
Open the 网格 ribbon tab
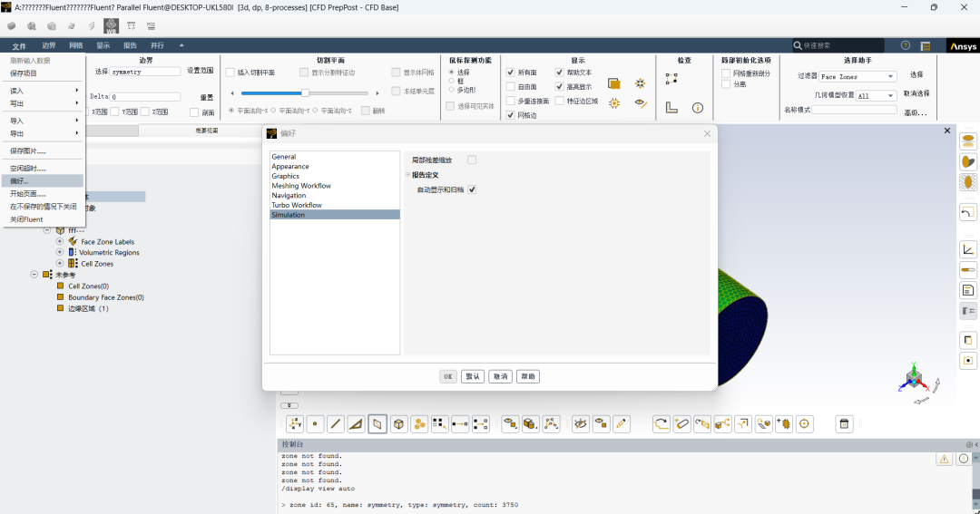coord(75,45)
